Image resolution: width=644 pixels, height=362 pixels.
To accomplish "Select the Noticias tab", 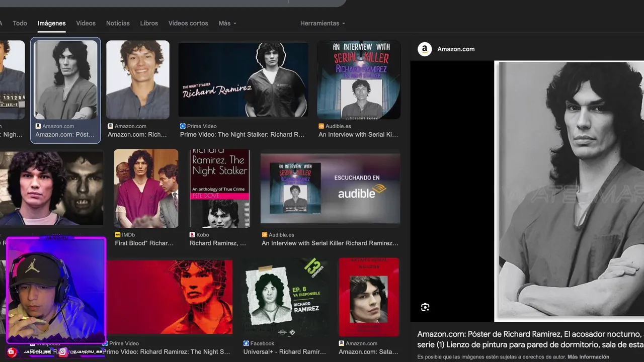I will tap(118, 23).
